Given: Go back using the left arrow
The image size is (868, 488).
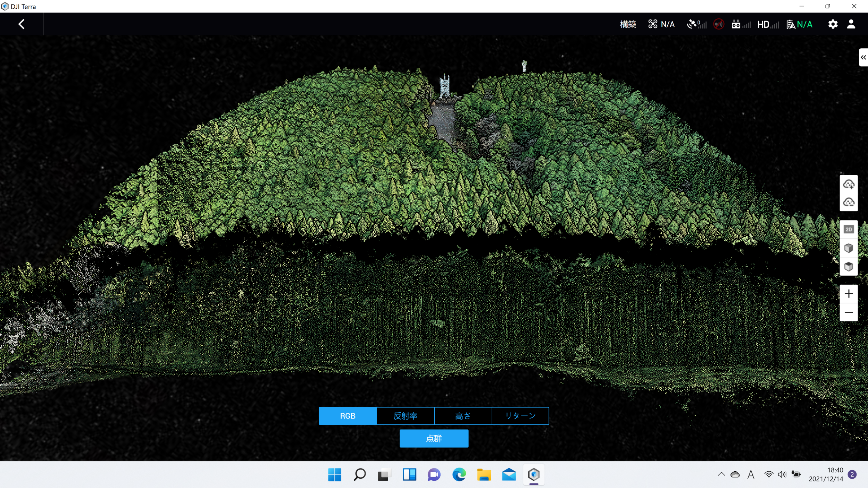Looking at the screenshot, I should coord(22,24).
